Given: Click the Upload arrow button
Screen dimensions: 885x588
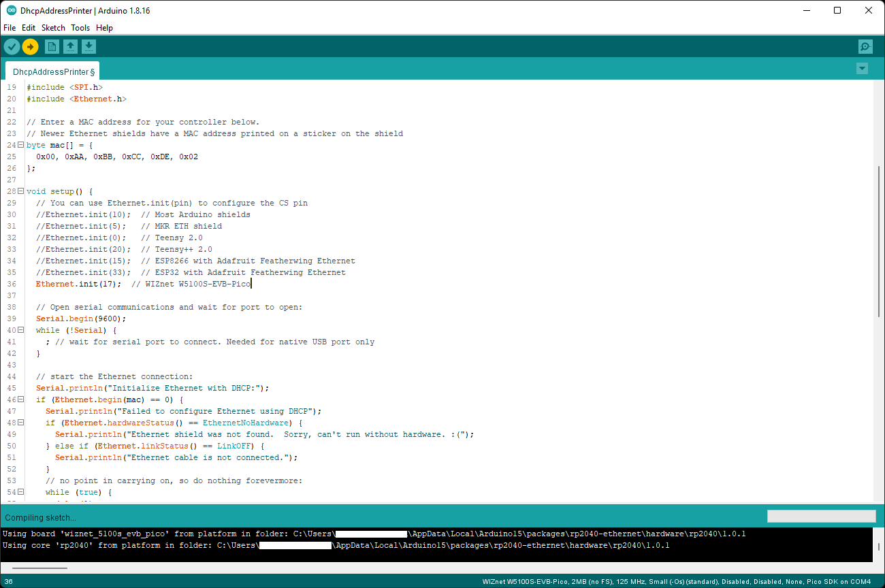Looking at the screenshot, I should [30, 46].
